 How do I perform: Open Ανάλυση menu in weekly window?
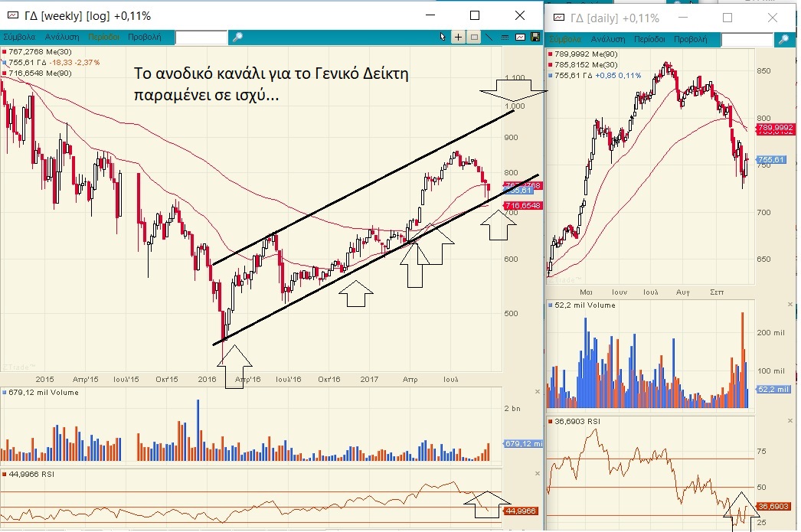point(63,37)
